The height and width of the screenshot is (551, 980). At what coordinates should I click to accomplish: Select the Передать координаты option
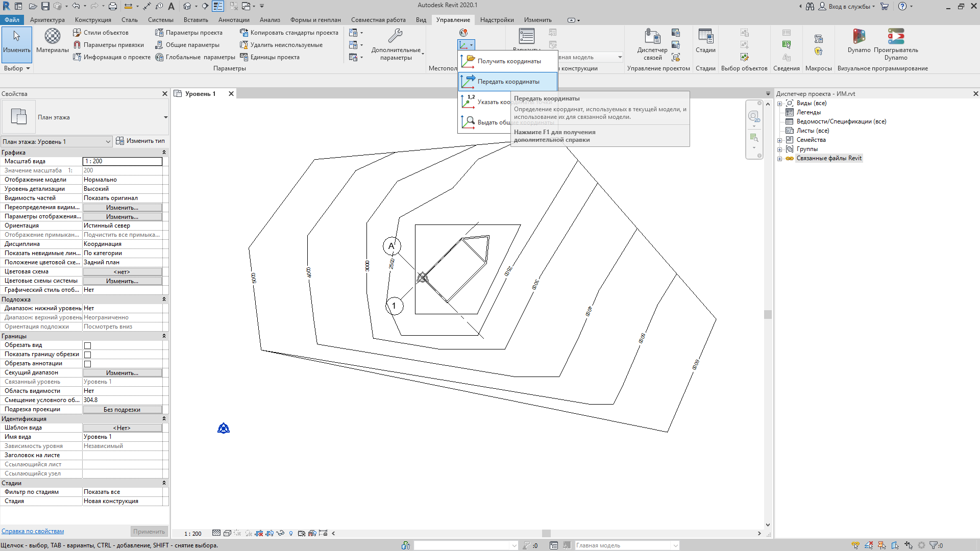508,81
